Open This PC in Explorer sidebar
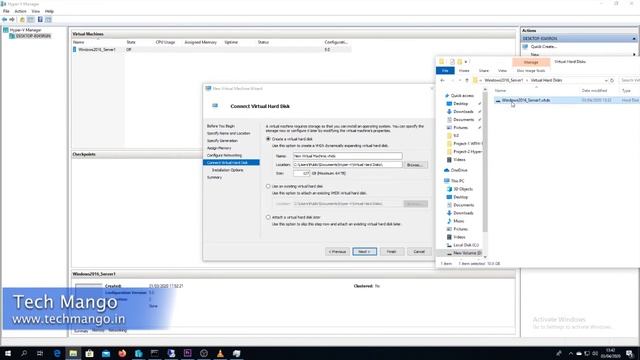640x360 pixels. pyautogui.click(x=457, y=181)
